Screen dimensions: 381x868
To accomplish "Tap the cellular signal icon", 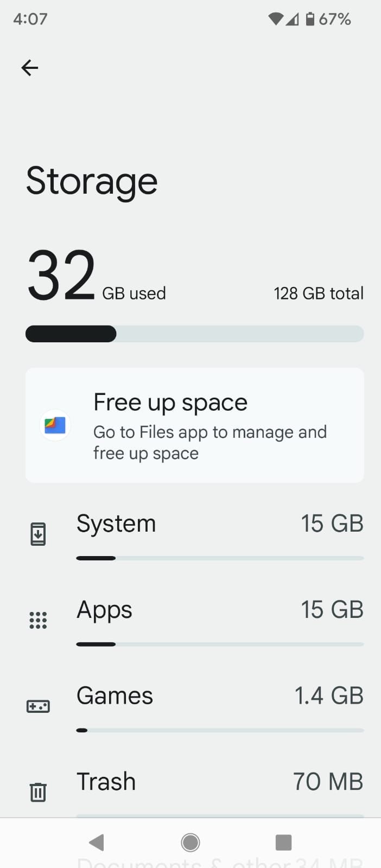I will pyautogui.click(x=293, y=18).
